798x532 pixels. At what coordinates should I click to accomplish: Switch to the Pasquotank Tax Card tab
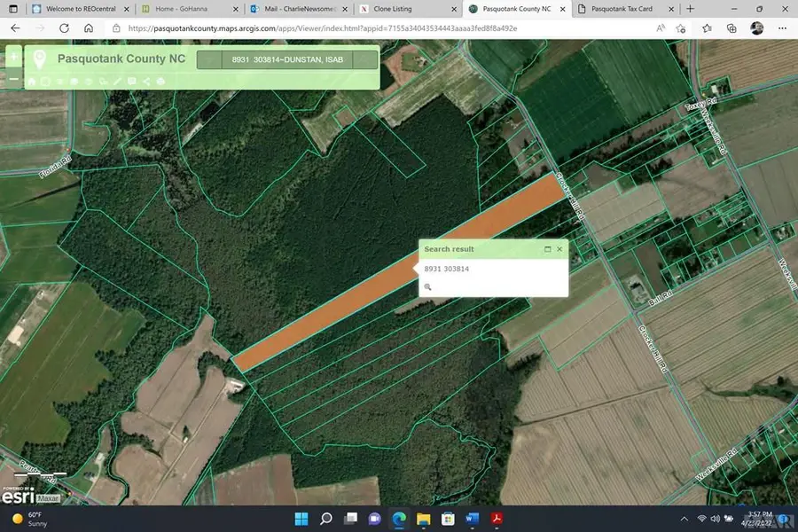click(623, 9)
